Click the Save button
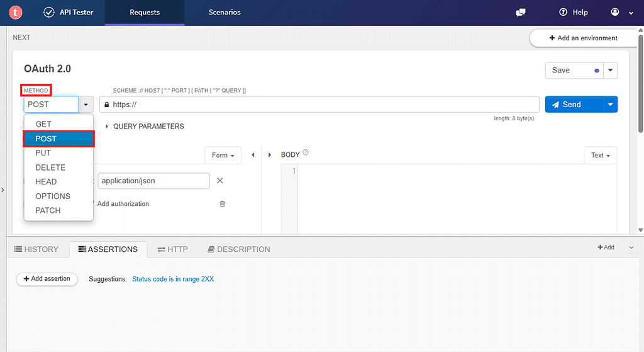Screen dimensions: 644x352 tap(574, 71)
